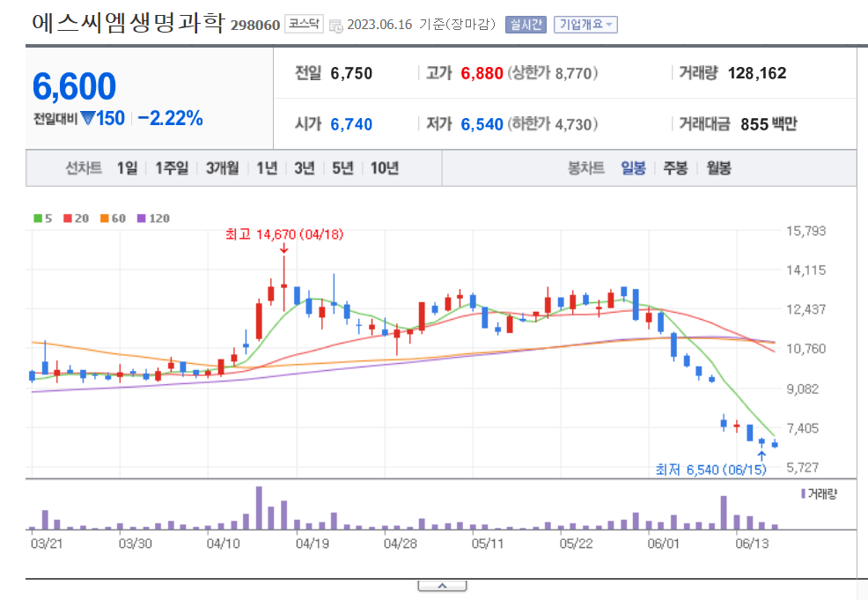The image size is (868, 600).
Task: Select the 3년 line chart tab
Action: pos(305,168)
